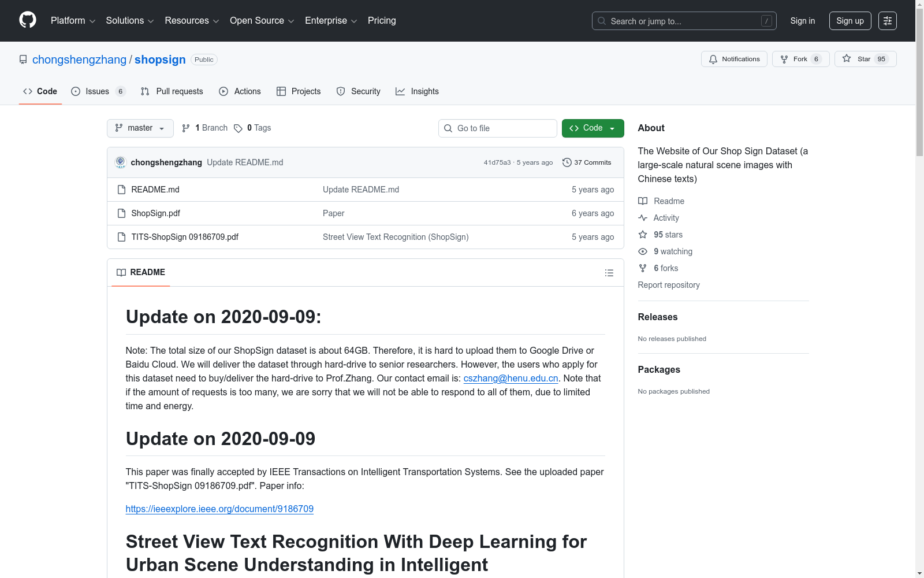The width and height of the screenshot is (924, 578).
Task: Click the fork icon beside 6 forks
Action: pos(643,268)
